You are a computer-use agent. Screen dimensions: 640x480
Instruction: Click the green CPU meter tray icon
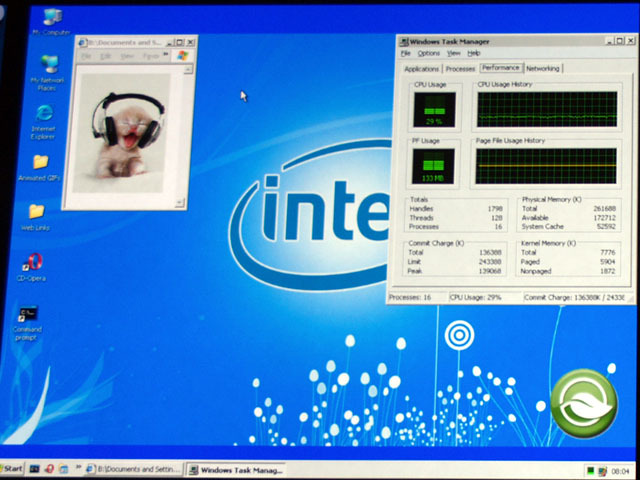590,471
